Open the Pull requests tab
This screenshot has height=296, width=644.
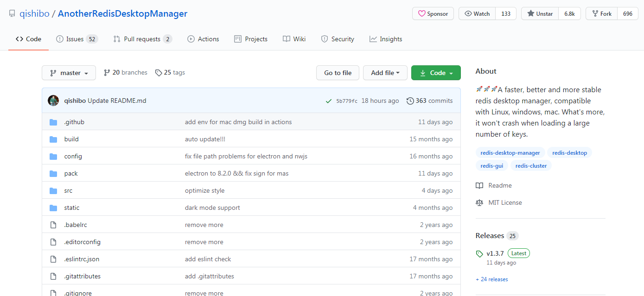pos(143,39)
